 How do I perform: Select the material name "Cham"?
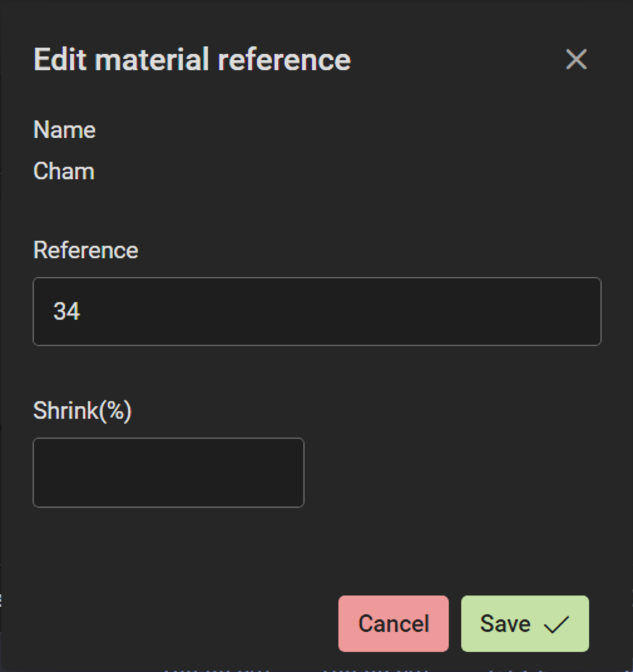pos(64,172)
